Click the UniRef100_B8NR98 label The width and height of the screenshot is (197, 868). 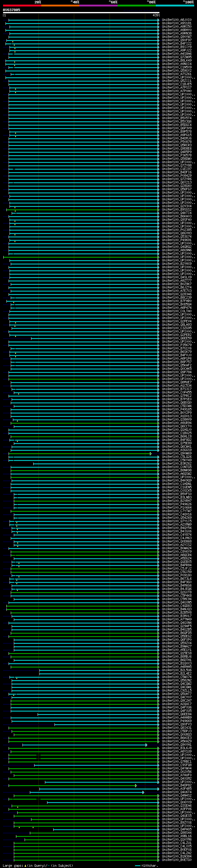point(177,470)
